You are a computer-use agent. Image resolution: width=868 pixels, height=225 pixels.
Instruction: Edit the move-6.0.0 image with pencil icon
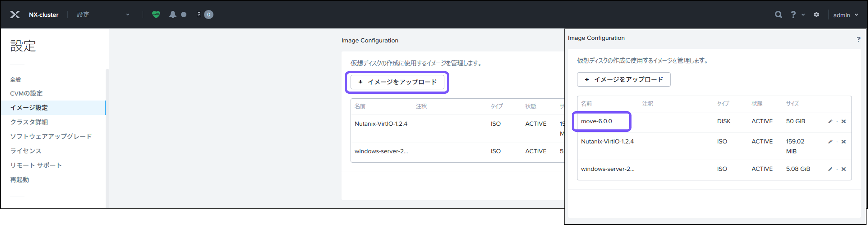(x=830, y=121)
